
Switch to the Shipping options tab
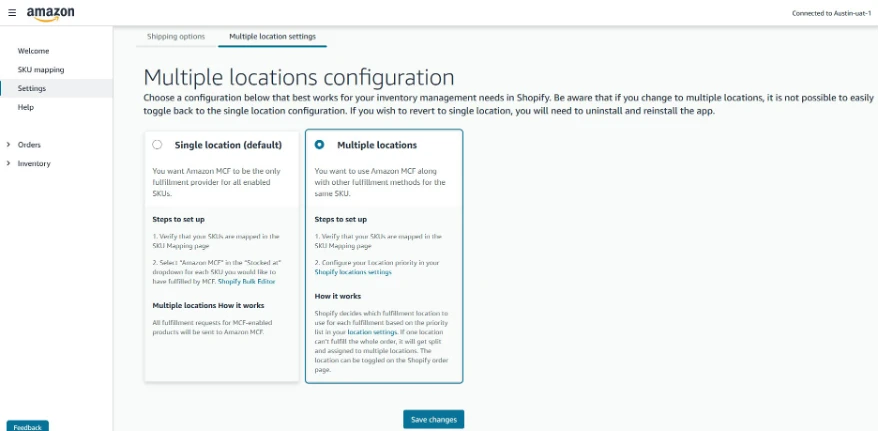(176, 37)
